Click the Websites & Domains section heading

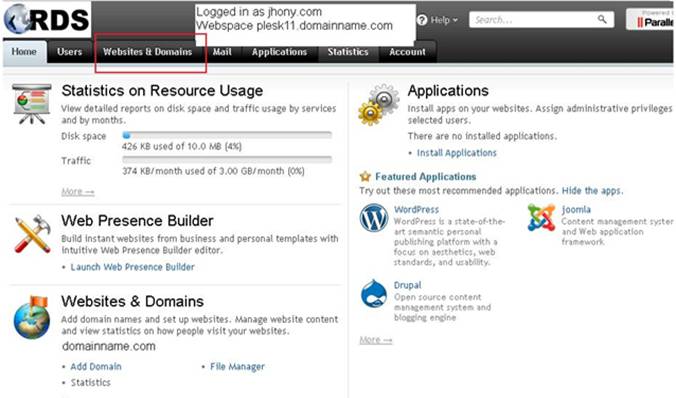point(132,301)
